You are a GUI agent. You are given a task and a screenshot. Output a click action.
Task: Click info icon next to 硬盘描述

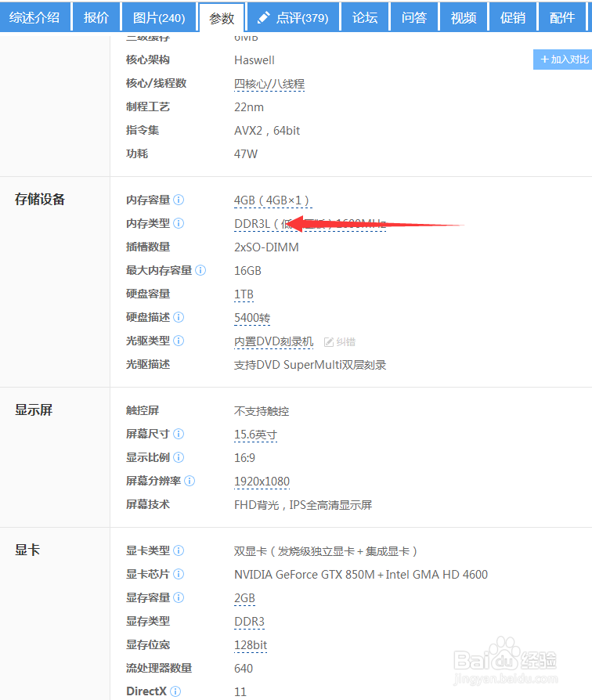pos(179,317)
